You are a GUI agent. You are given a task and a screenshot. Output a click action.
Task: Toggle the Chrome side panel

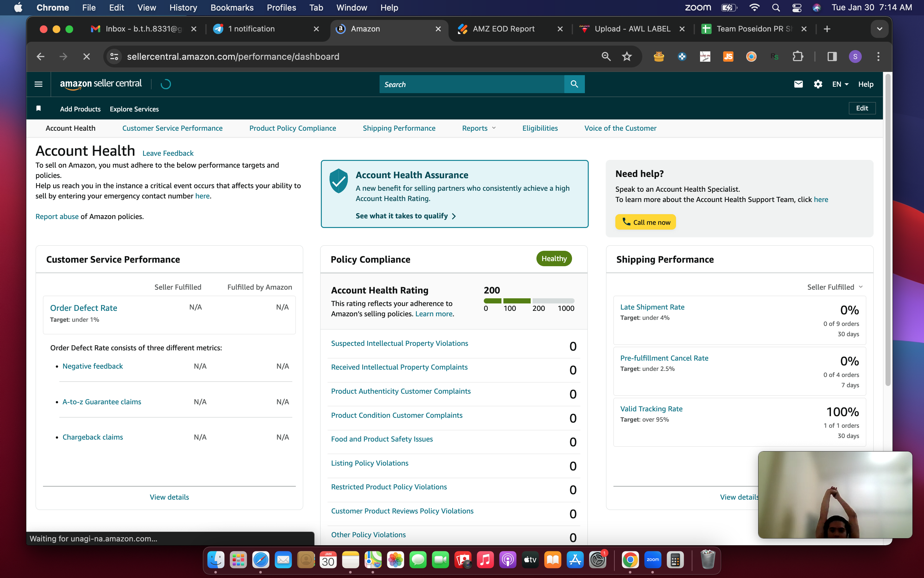coord(832,57)
